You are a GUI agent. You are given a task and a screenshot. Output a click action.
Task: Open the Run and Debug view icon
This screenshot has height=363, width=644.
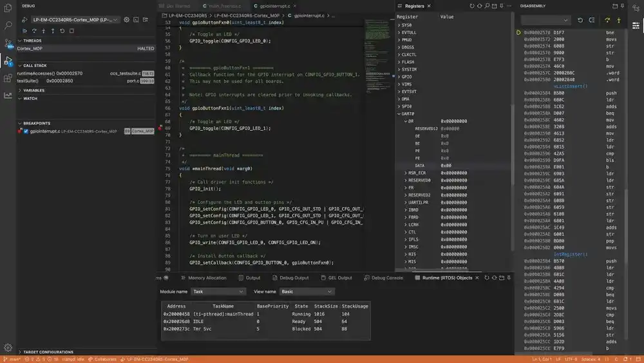pos(8,61)
